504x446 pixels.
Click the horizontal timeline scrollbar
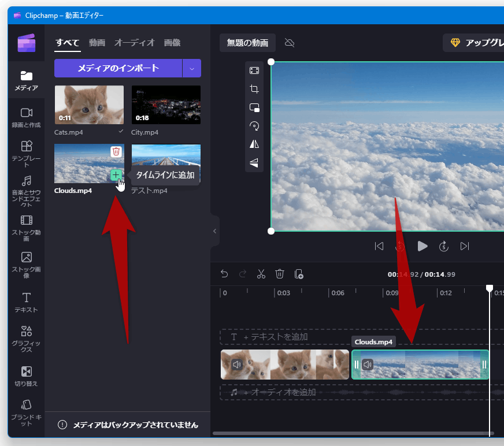click(x=352, y=433)
